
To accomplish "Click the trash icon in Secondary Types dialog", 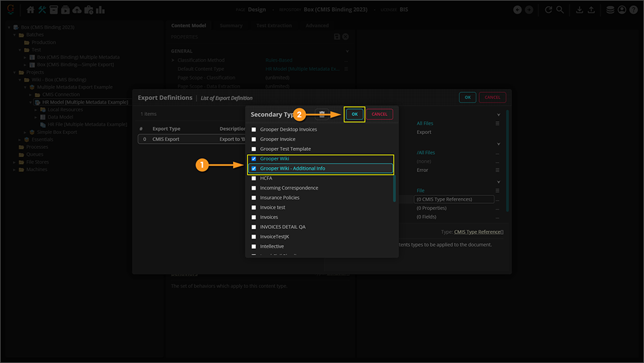I will 322,114.
